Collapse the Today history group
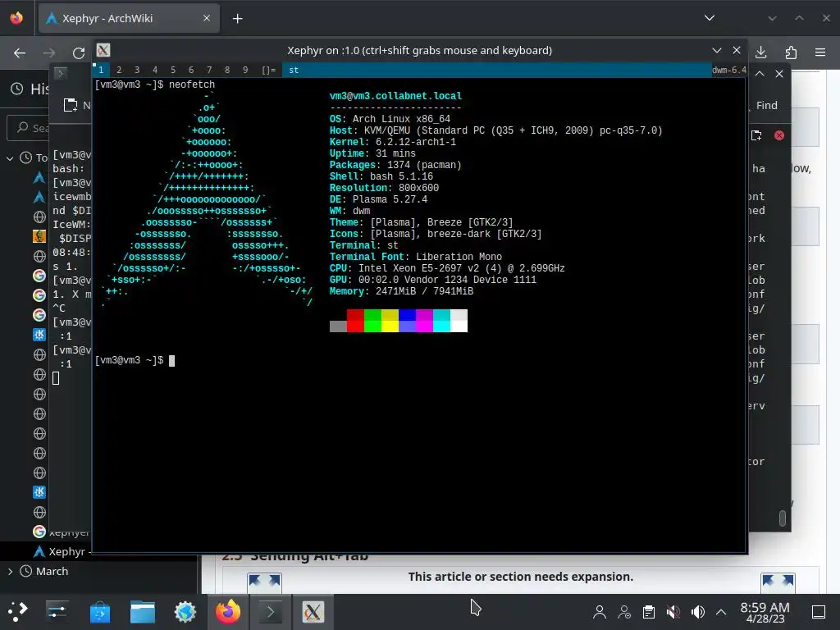 tap(10, 158)
